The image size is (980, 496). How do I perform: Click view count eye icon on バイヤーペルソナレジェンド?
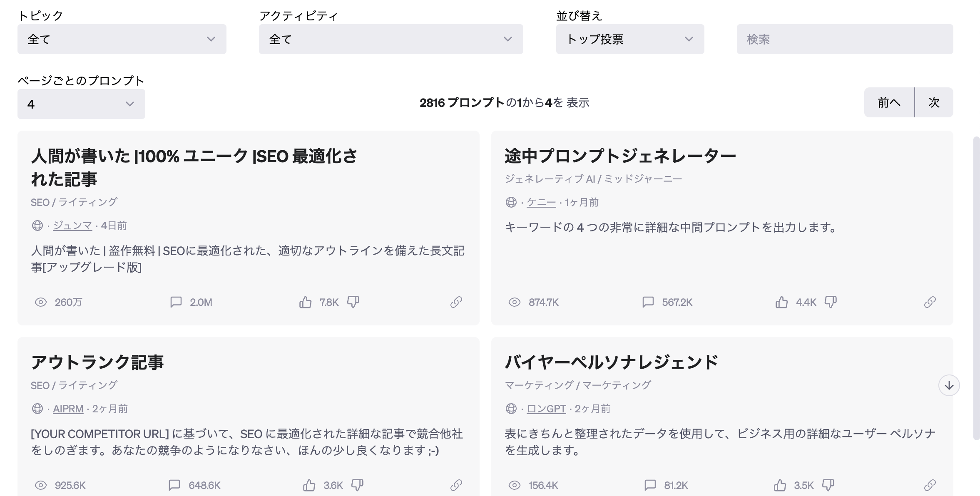click(x=516, y=485)
